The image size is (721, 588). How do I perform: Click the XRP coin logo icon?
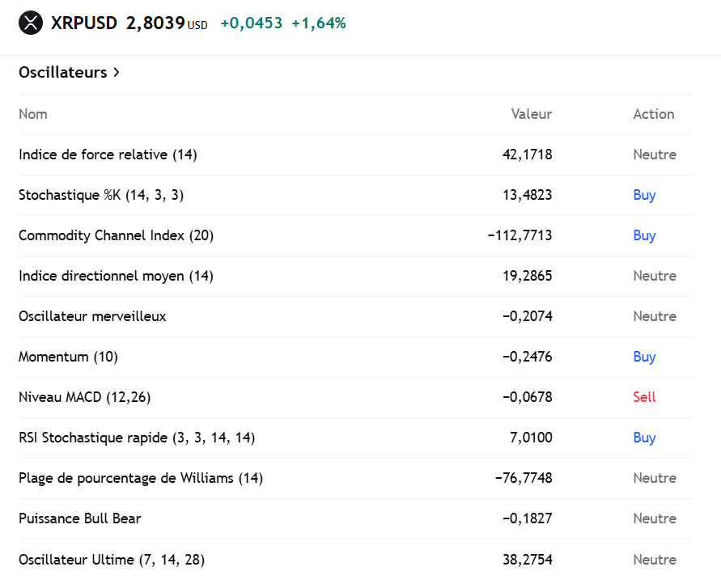point(30,23)
